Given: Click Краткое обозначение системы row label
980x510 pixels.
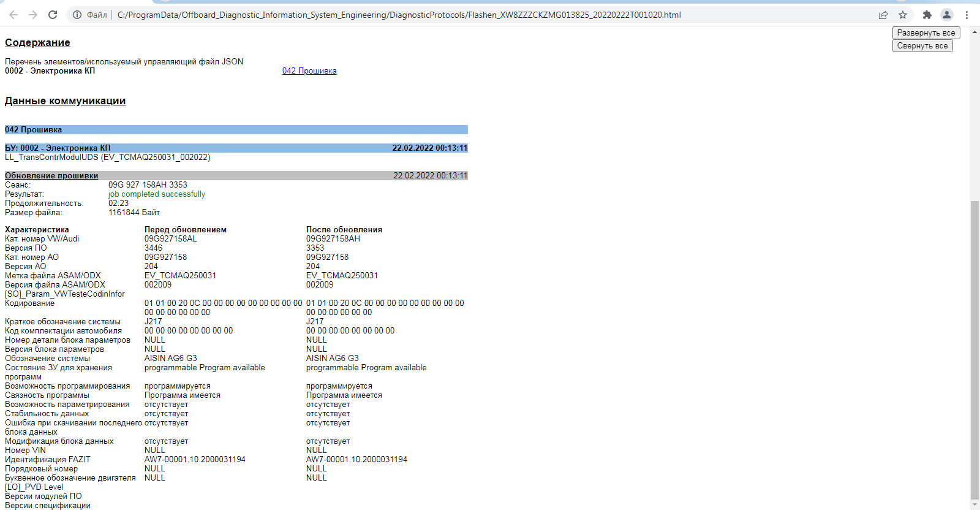Looking at the screenshot, I should 63,321.
